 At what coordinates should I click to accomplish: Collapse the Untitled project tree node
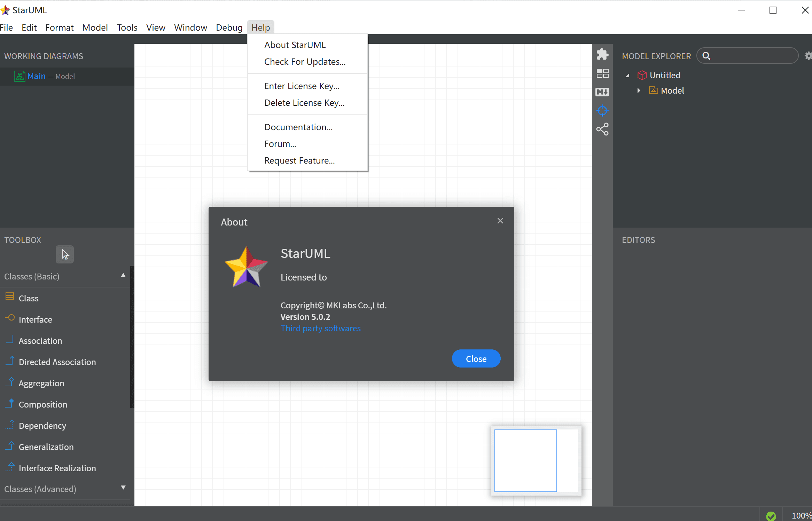pyautogui.click(x=627, y=76)
